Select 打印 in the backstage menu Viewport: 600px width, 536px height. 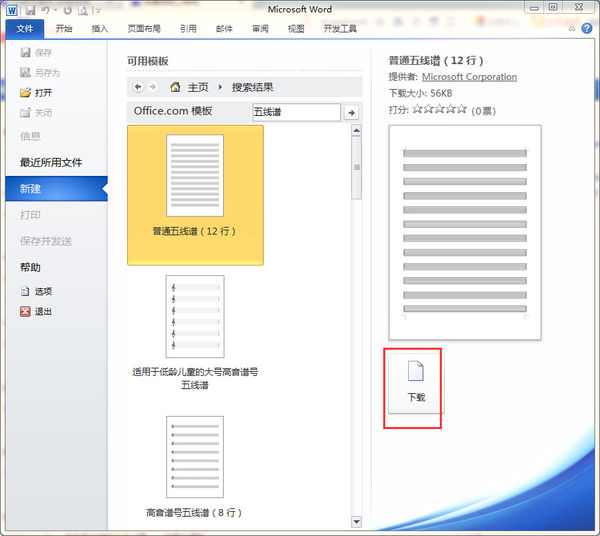tap(30, 215)
